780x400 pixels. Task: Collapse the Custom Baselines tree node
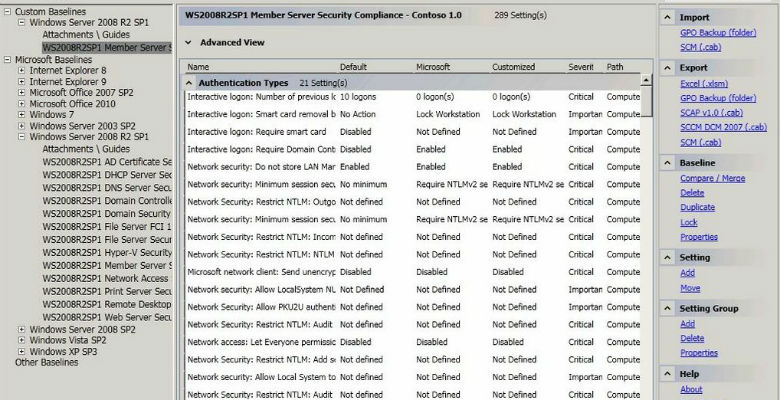point(7,11)
